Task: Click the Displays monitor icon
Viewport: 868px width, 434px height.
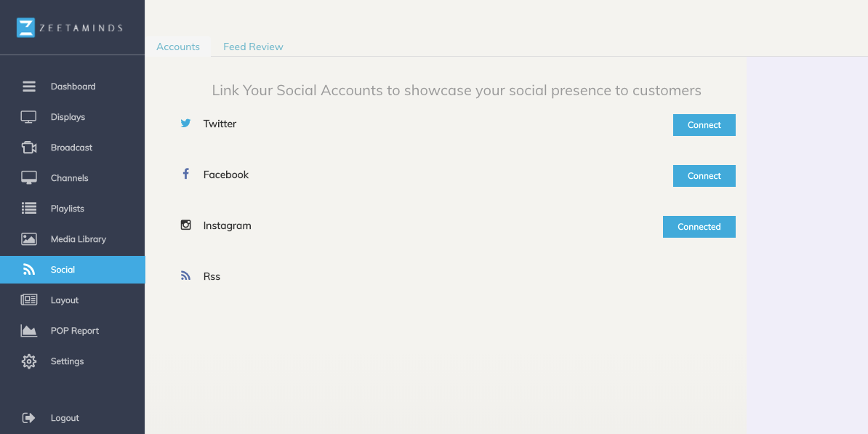Action: pyautogui.click(x=29, y=117)
